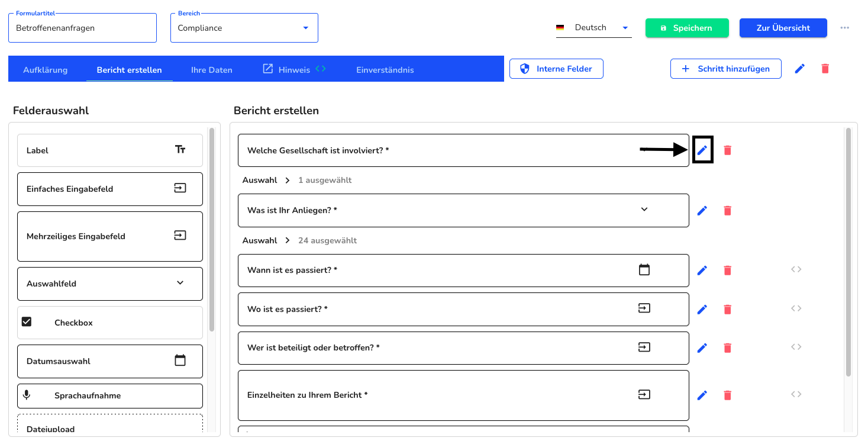This screenshot has height=444, width=868.
Task: Delete the 'Was ist Ihr Anliegen?' field
Action: [728, 211]
